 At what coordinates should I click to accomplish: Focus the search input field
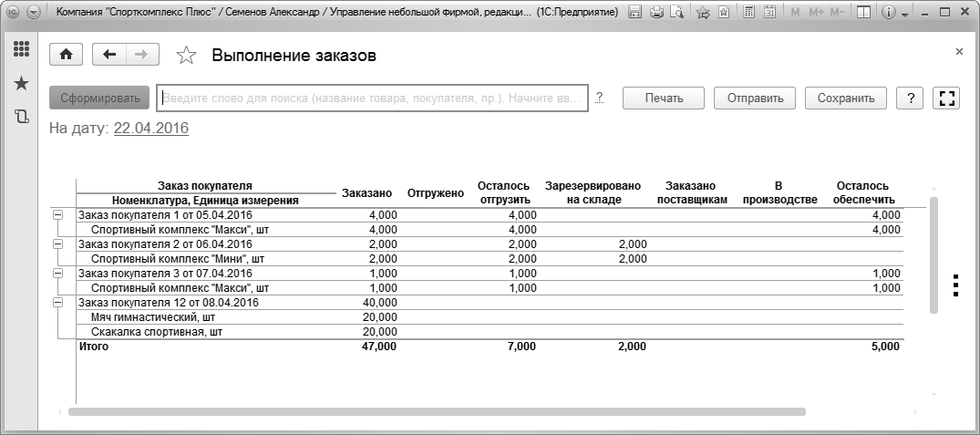[373, 98]
